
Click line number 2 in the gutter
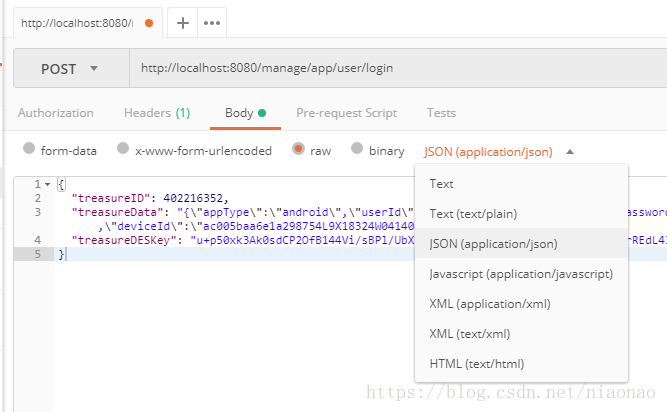[x=37, y=198]
